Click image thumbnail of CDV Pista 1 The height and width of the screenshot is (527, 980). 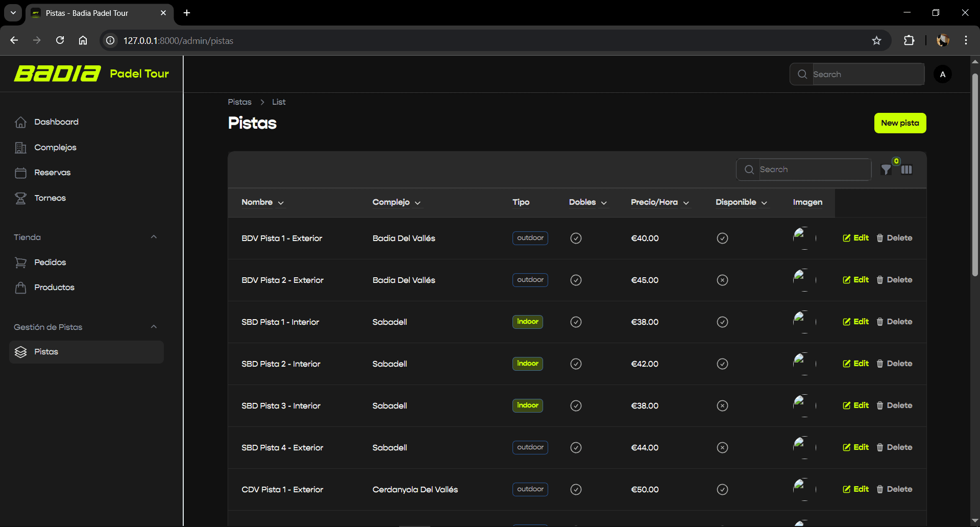tap(804, 489)
